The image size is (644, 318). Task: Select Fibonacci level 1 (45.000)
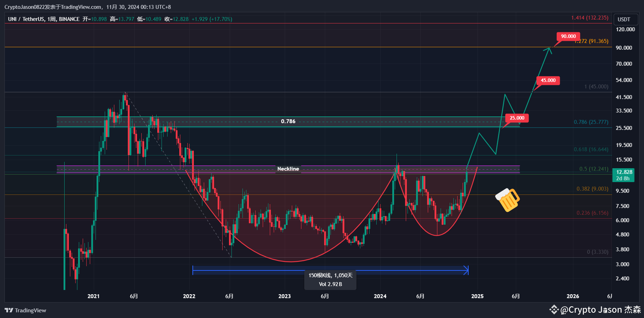pos(596,87)
